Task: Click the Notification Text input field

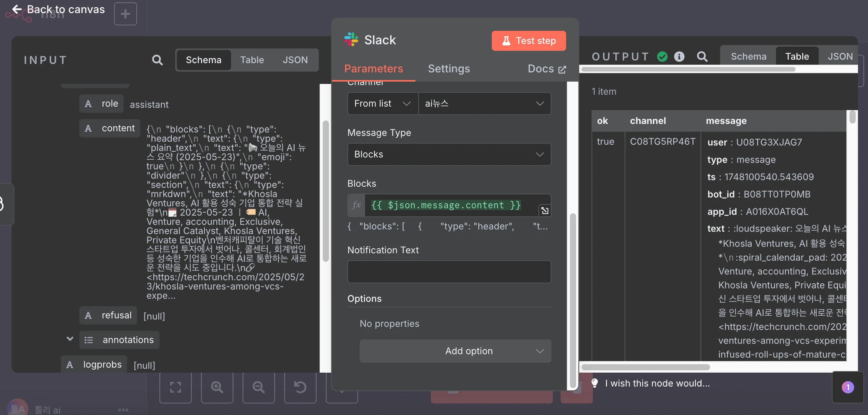Action: click(449, 272)
